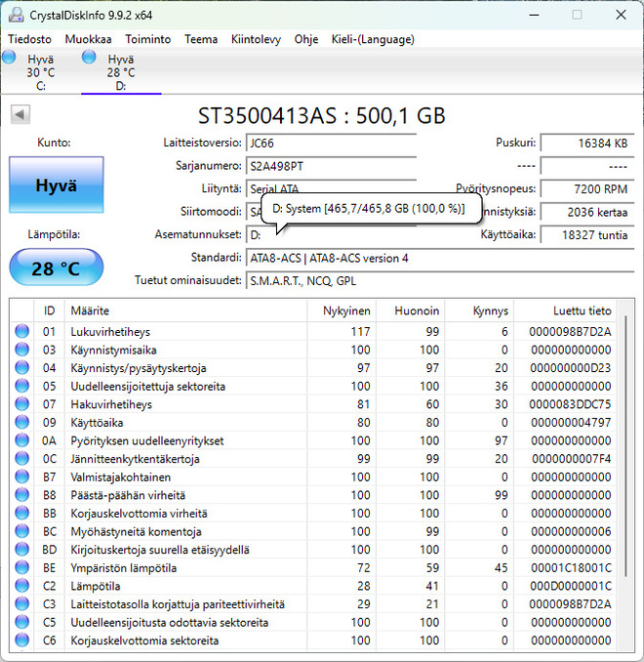The image size is (644, 662).
Task: Click status orb for Ympäristön lämpötila row
Action: coord(21,567)
